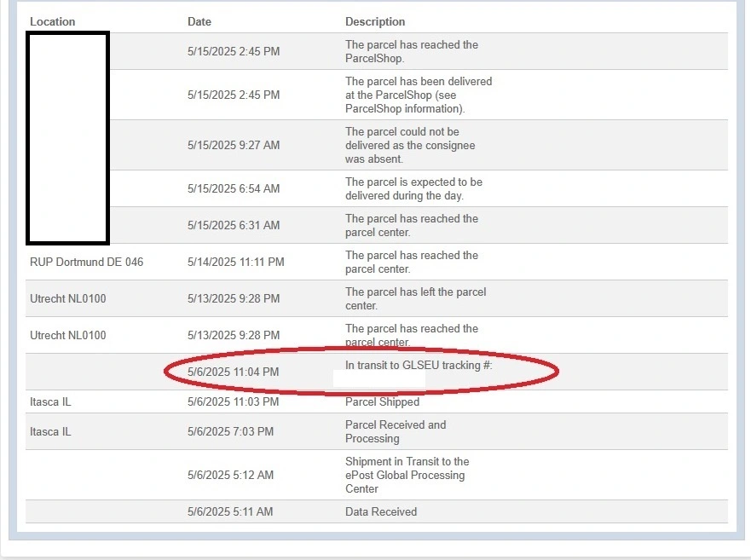Select 'The parcel has reached the ParcelShop' text
Image resolution: width=751 pixels, height=560 pixels.
tap(412, 51)
